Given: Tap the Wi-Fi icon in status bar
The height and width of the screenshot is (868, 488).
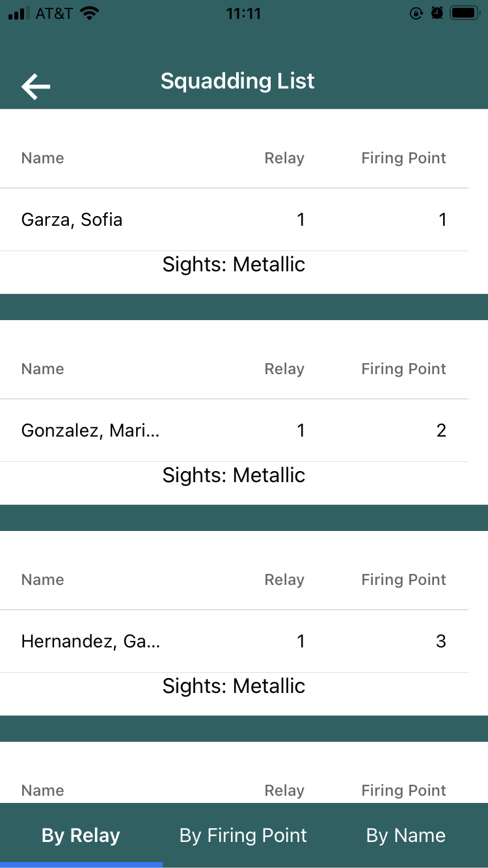Looking at the screenshot, I should coord(90,13).
